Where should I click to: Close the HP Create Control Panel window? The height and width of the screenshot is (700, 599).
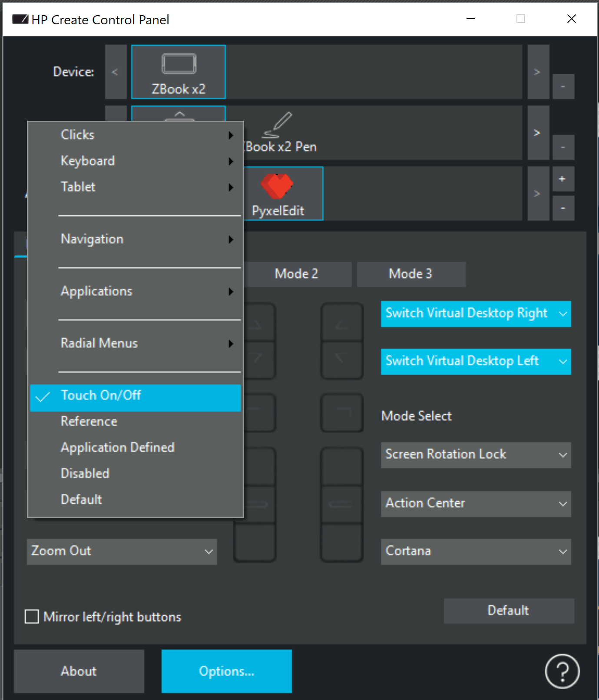pyautogui.click(x=572, y=19)
